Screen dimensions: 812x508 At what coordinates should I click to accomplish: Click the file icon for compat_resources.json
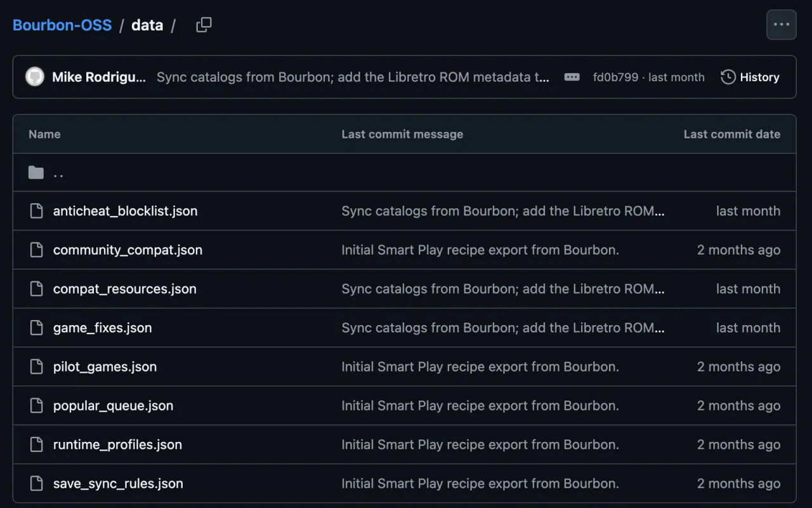tap(36, 289)
